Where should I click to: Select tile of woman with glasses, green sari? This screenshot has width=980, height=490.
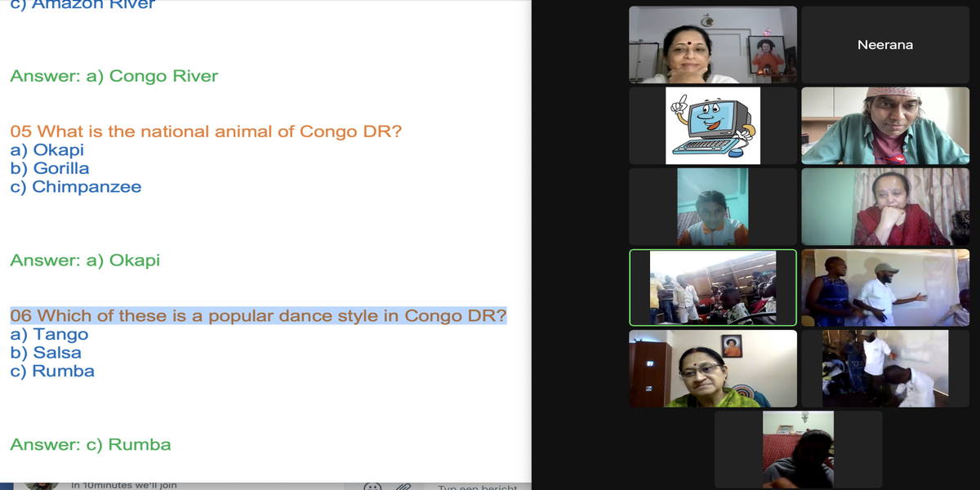pos(713,368)
